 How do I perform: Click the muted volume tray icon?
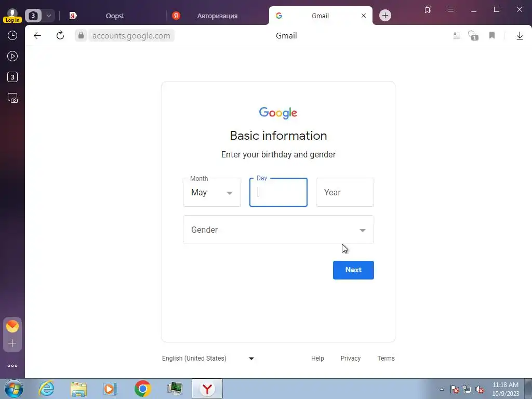tap(480, 389)
